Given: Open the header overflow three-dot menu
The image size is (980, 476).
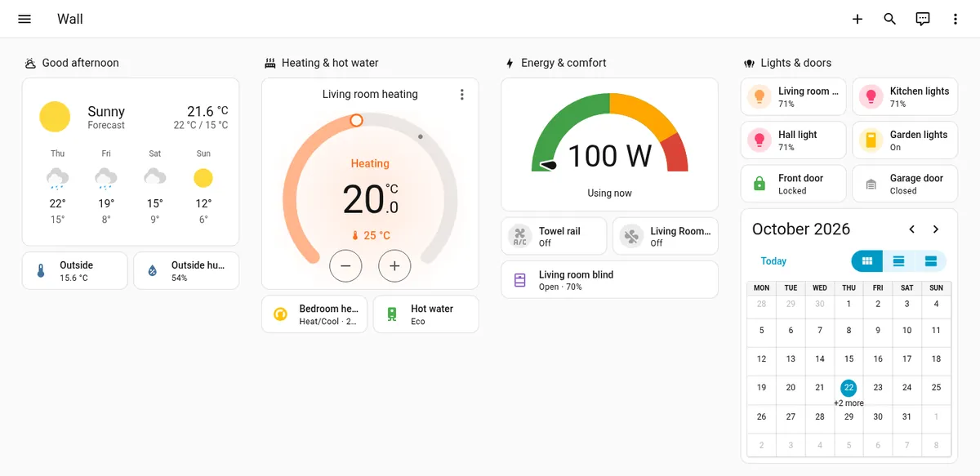Looking at the screenshot, I should point(955,19).
